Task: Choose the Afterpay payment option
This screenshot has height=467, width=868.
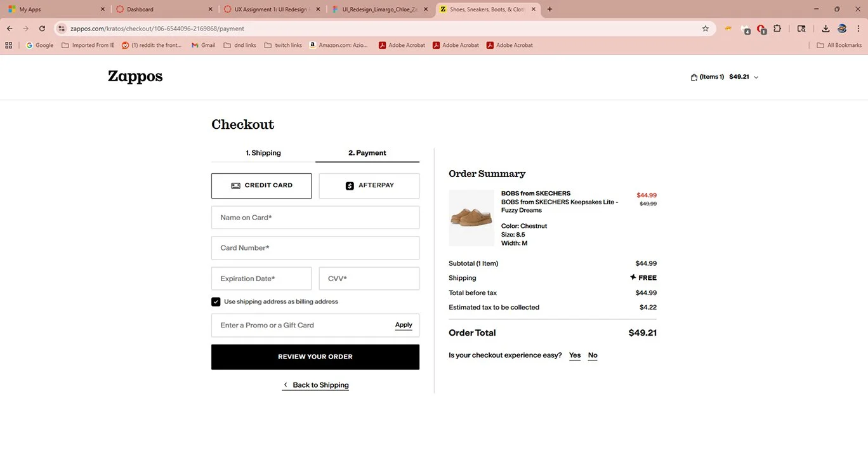Action: tap(369, 186)
